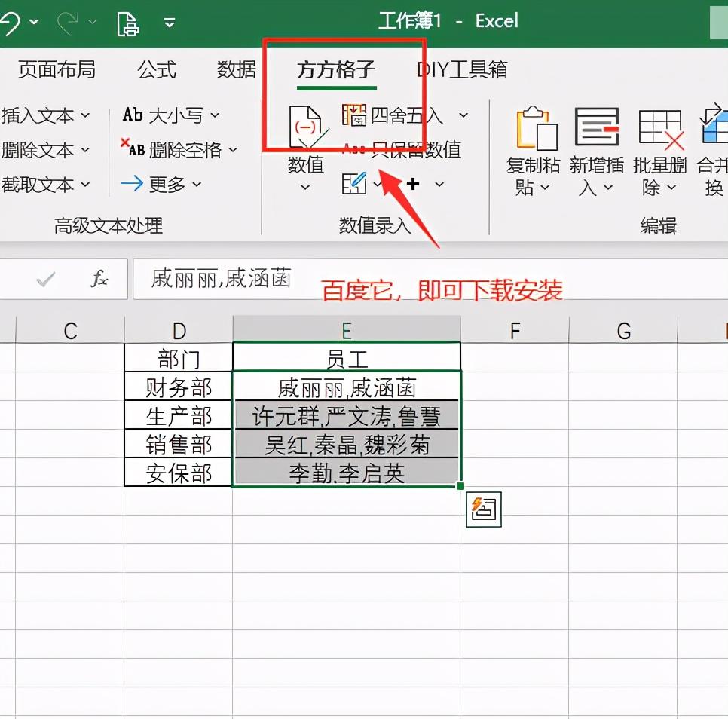This screenshot has width=728, height=719.
Task: Switch to the 公式 tab
Action: 157,69
